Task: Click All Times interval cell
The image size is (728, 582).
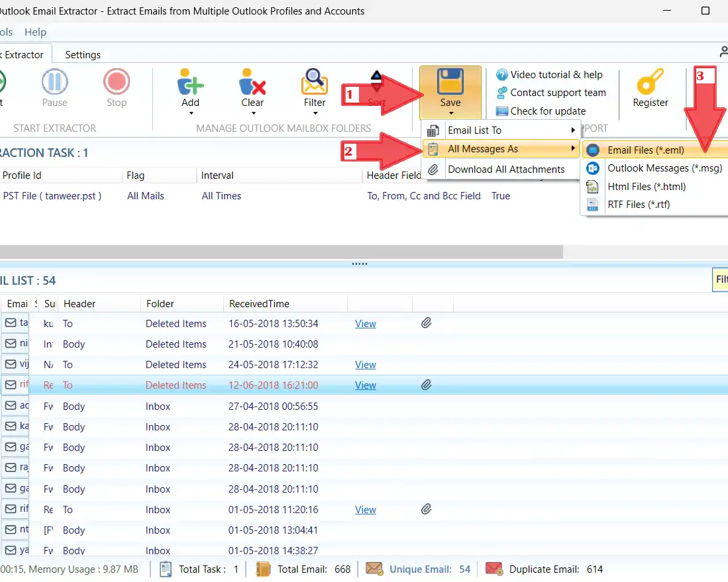Action: [221, 196]
